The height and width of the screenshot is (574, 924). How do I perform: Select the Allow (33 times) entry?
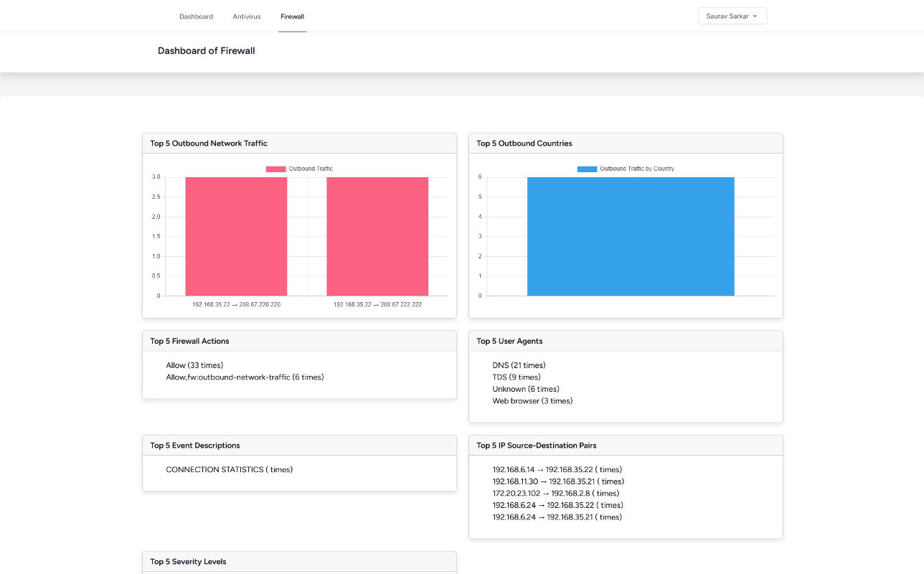coord(194,365)
